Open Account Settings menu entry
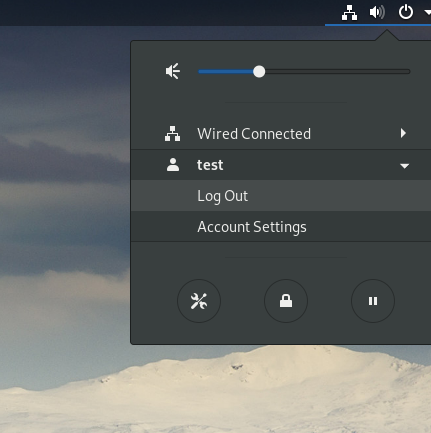This screenshot has width=431, height=433. 281,227
